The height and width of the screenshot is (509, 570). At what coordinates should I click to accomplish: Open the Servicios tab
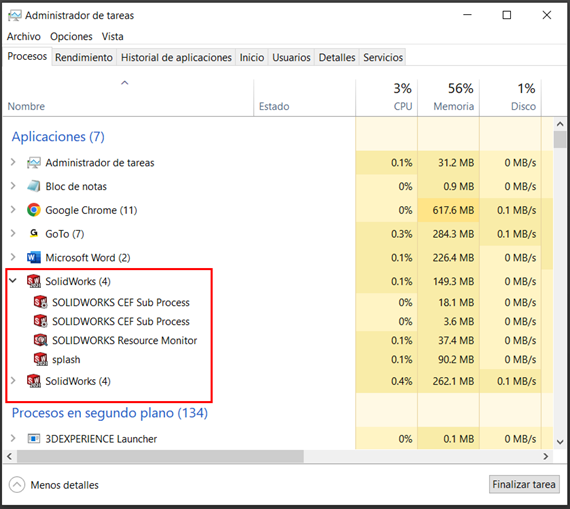[383, 57]
